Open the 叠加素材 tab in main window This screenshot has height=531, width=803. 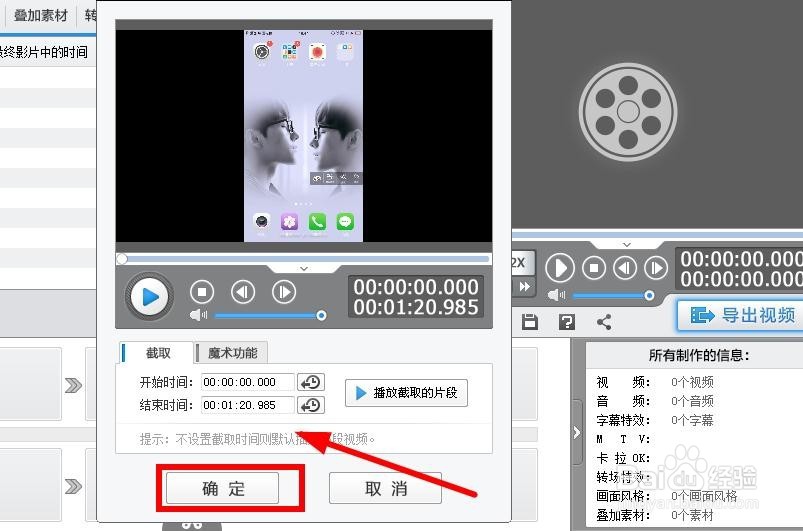40,15
